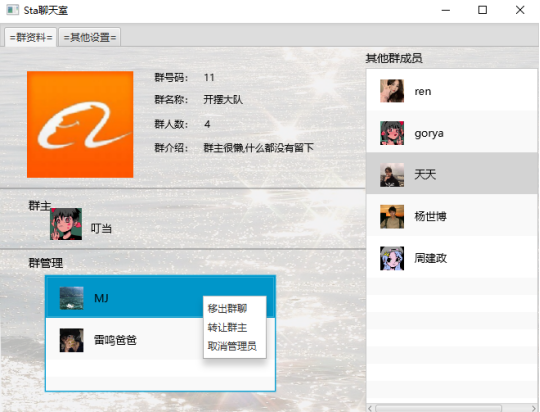Click 周建政's avatar in the member list
Viewport: 540px width, 412px height.
(x=392, y=258)
